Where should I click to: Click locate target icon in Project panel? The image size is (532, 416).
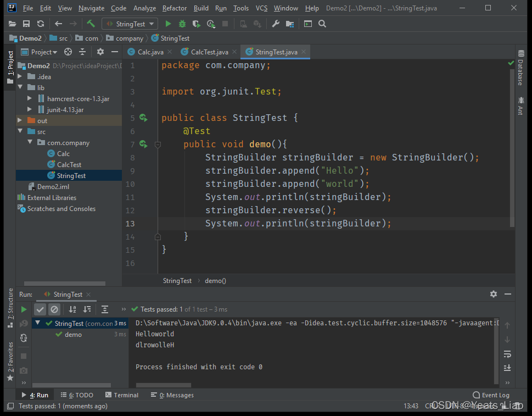click(68, 52)
